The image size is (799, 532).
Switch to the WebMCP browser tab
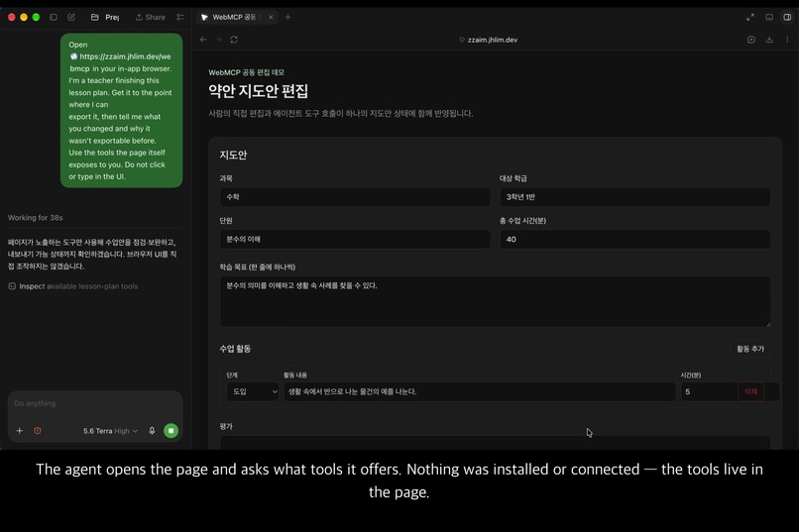pyautogui.click(x=233, y=17)
